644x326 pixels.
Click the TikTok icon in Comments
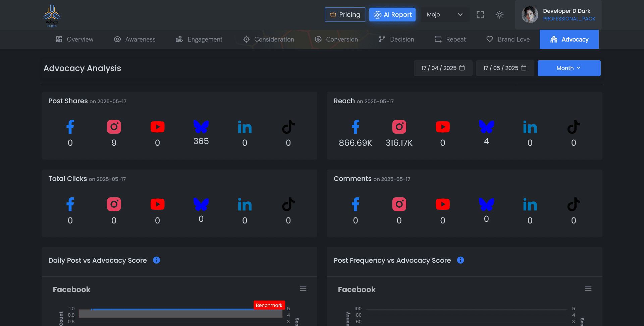pyautogui.click(x=574, y=204)
